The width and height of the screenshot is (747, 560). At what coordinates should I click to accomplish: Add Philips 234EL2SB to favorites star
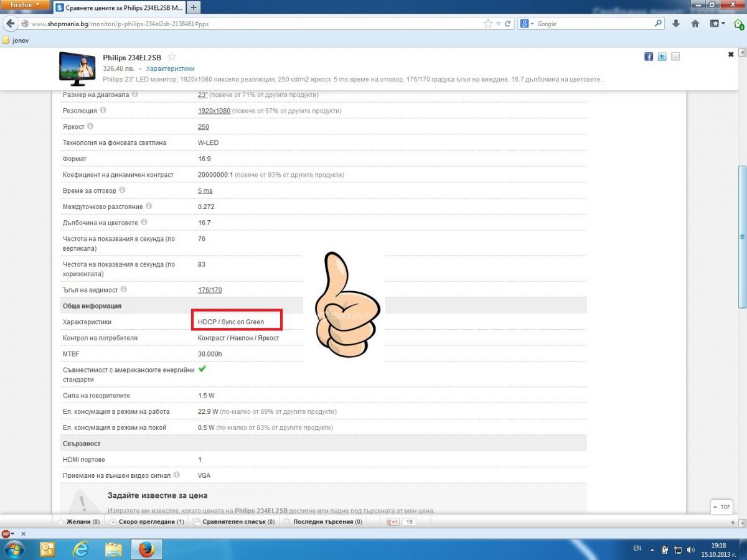[172, 57]
